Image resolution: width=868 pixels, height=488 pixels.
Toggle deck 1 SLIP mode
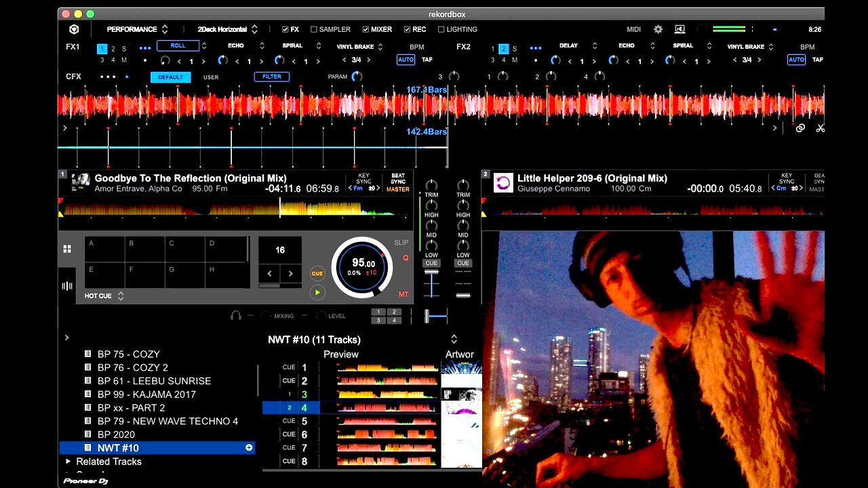click(x=401, y=243)
